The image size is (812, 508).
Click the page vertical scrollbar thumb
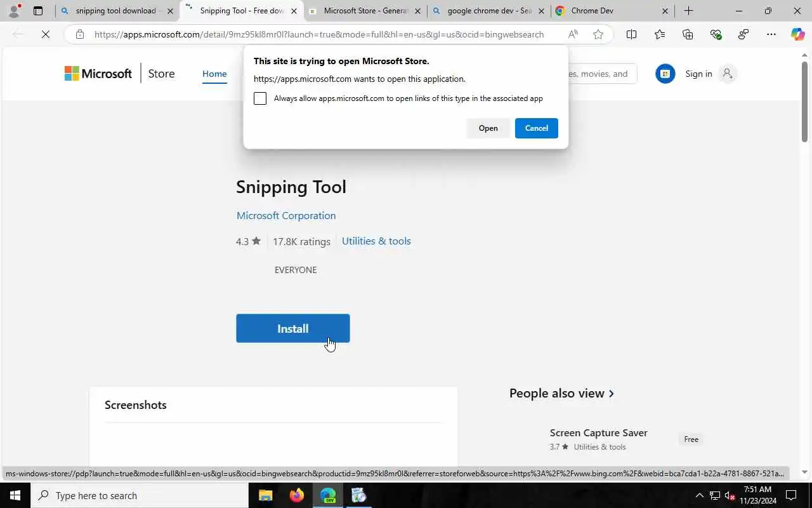[804, 102]
